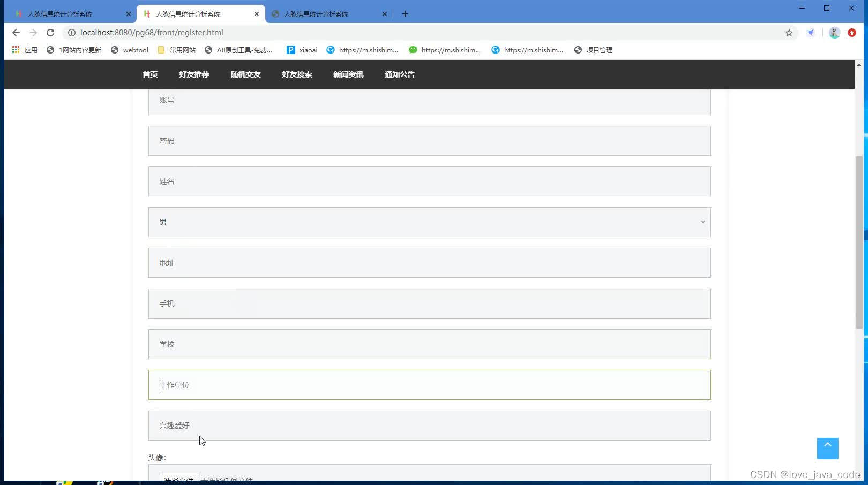Expand the gender dropdown showing 男
This screenshot has width=868, height=485.
click(430, 222)
